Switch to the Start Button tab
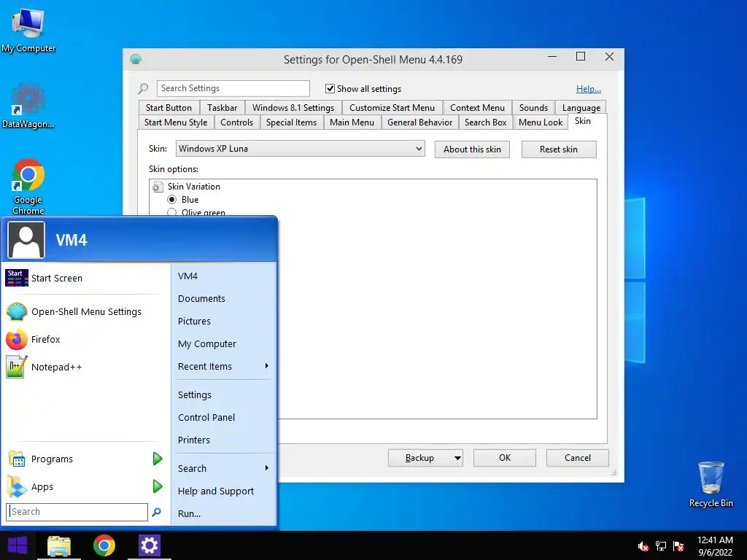747x560 pixels. click(169, 108)
